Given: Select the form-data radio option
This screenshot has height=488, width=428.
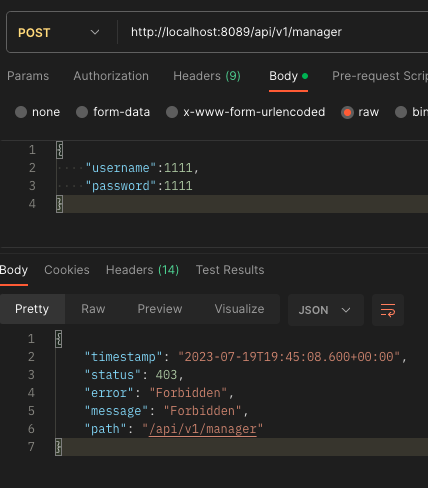Looking at the screenshot, I should tap(113, 112).
